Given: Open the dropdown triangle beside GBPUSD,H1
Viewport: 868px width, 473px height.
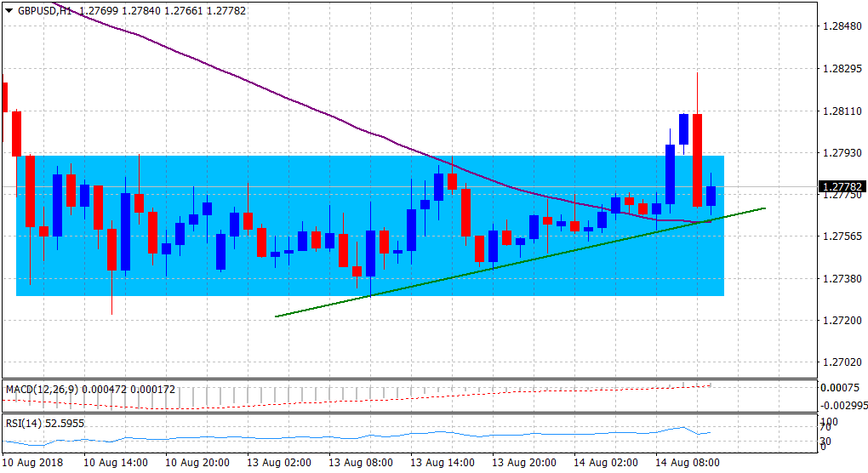Looking at the screenshot, I should pos(9,11).
